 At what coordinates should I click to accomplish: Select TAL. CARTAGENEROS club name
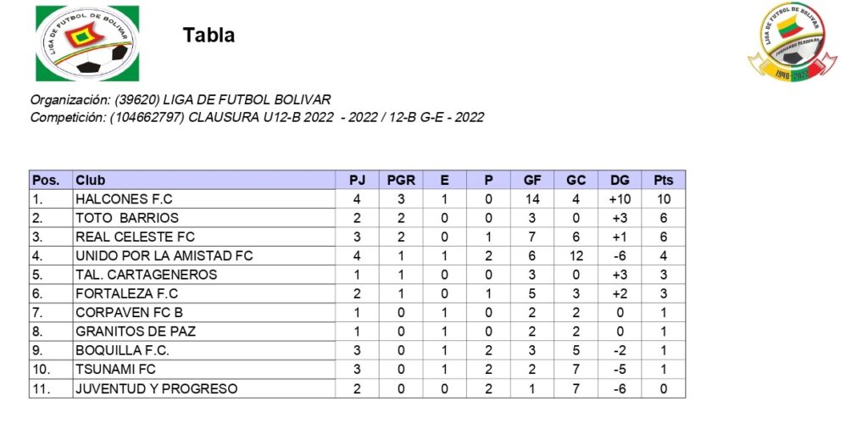coord(146,274)
